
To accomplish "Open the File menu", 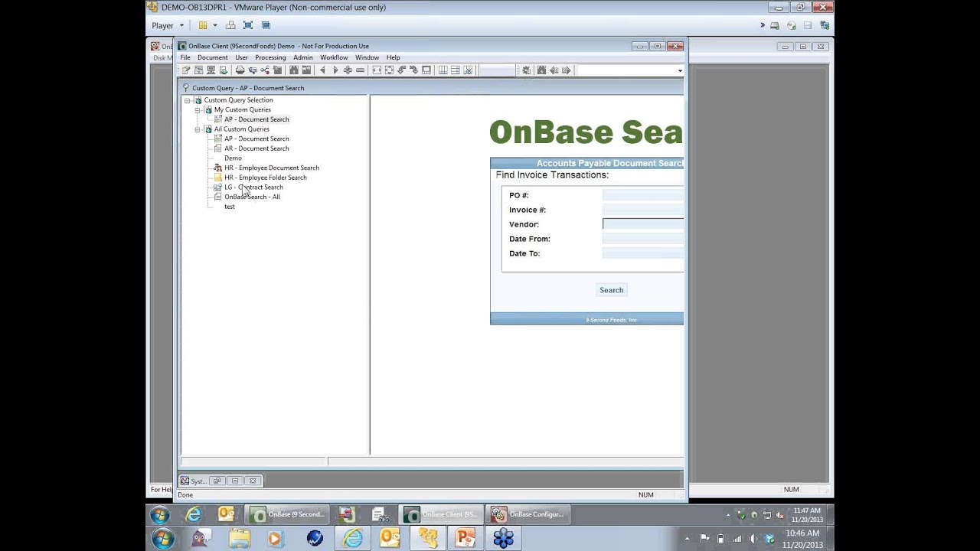I will pyautogui.click(x=185, y=57).
